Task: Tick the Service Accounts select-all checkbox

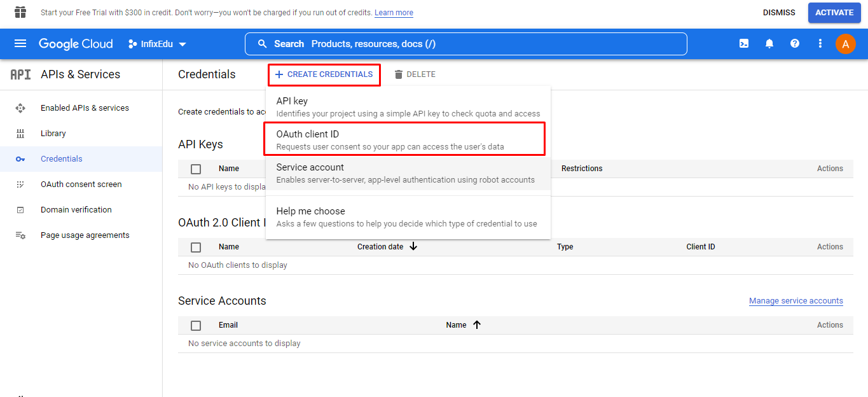Action: click(x=196, y=325)
